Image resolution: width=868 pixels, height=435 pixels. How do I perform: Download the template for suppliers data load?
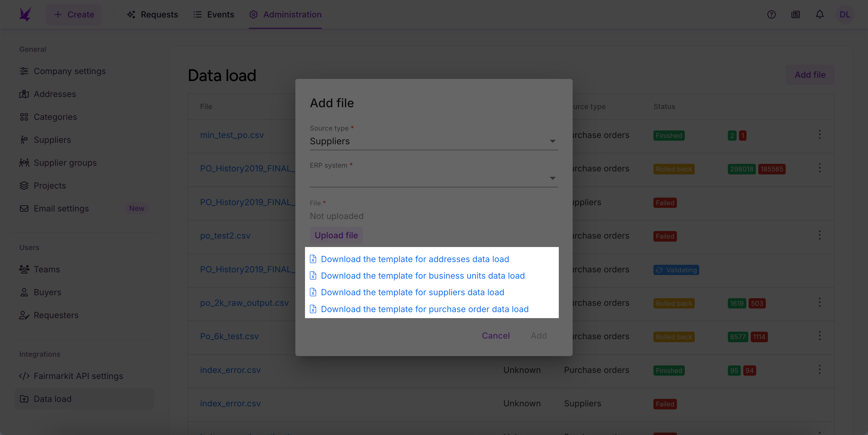pyautogui.click(x=412, y=292)
